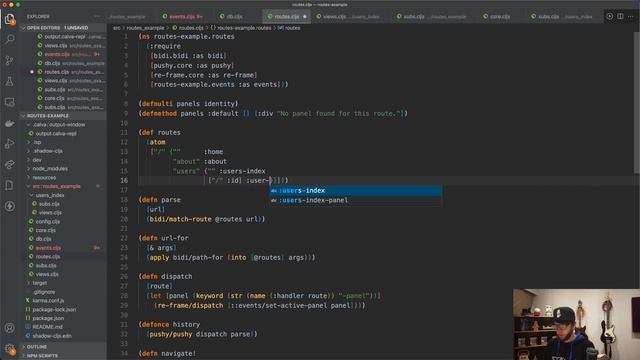The image size is (640, 360).
Task: Click the unsaved dot on routes.cljs tab
Action: tap(304, 17)
